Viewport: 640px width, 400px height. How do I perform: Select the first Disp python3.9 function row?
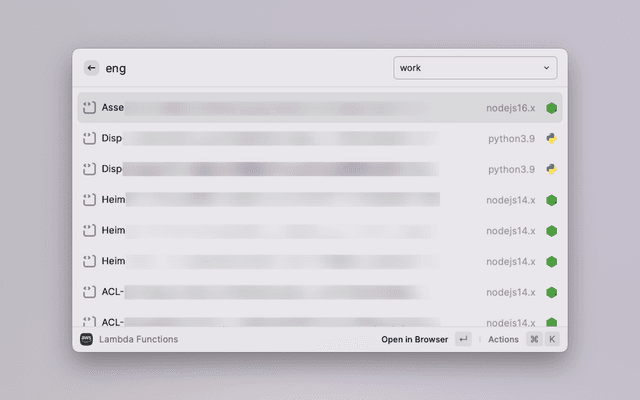(x=300, y=138)
